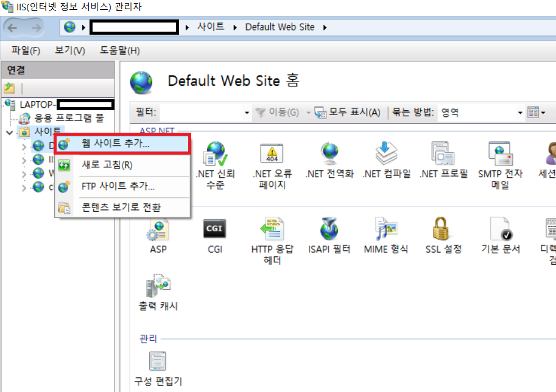
Task: Open SSL 설정 padlock icon
Action: coord(442,229)
